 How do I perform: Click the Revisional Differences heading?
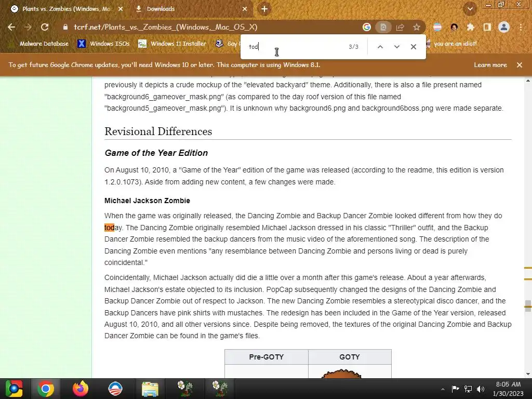[x=158, y=131]
